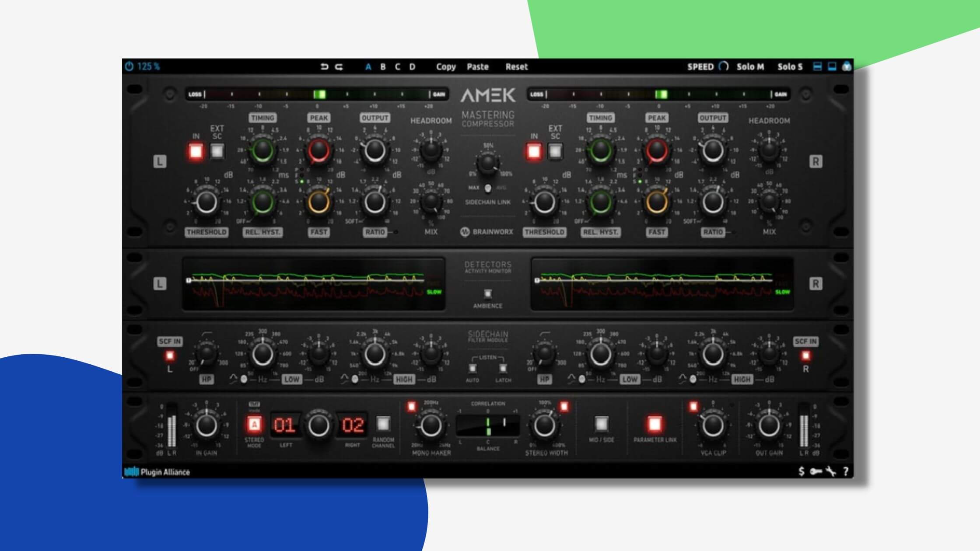Toggle the RANDOM CHANNEL button
This screenshot has height=551, width=980.
383,423
